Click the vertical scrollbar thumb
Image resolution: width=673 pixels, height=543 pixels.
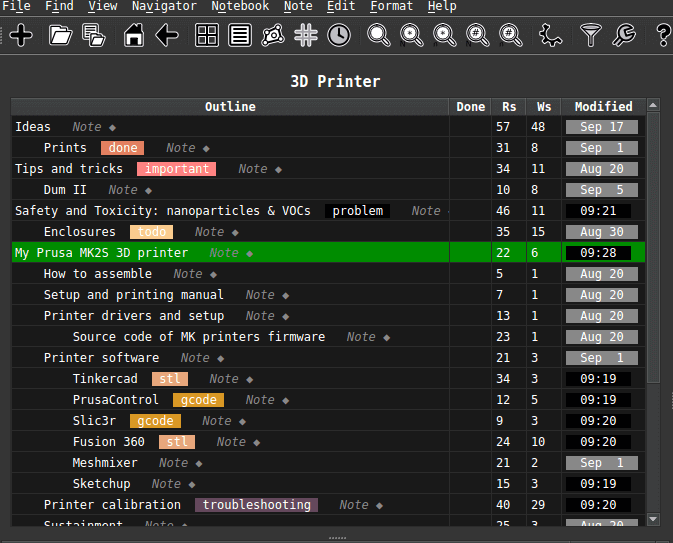pos(653,248)
